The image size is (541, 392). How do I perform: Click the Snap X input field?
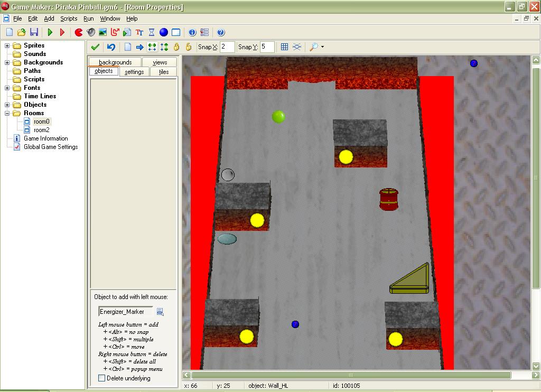[x=227, y=46]
